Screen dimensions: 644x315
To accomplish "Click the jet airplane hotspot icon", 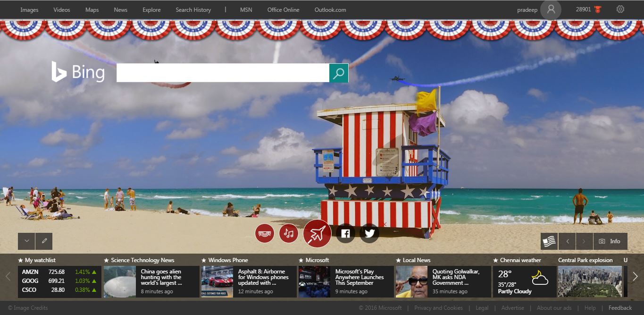I will click(317, 233).
